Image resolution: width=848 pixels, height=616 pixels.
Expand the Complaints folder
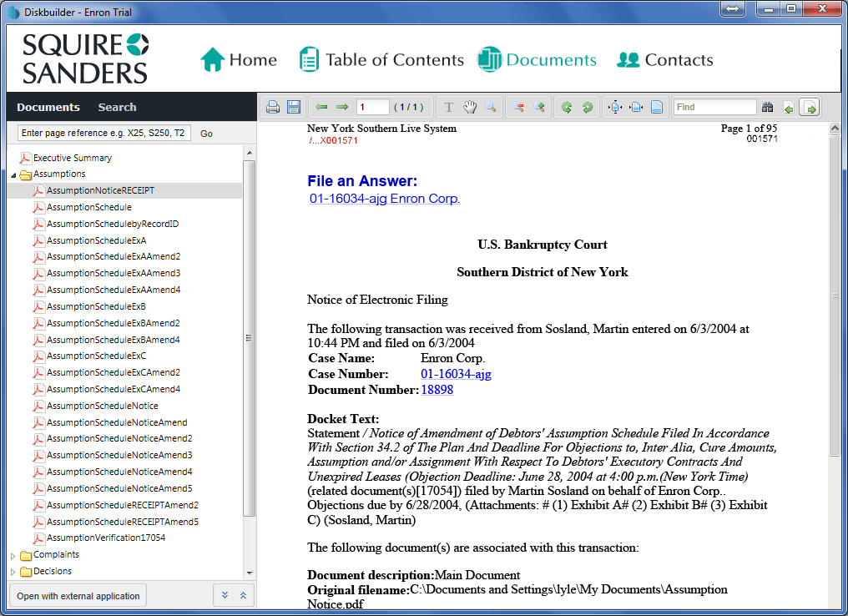coord(13,555)
